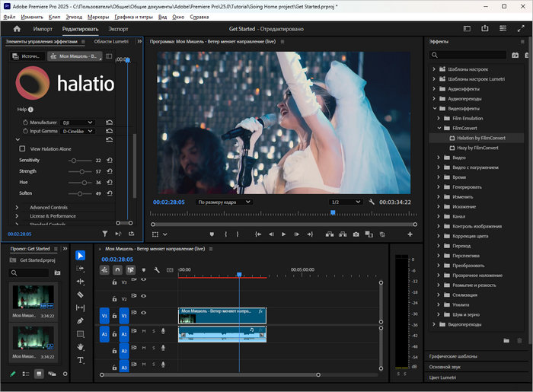Expand License & Performance section
This screenshot has height=392, width=533.
17,215
